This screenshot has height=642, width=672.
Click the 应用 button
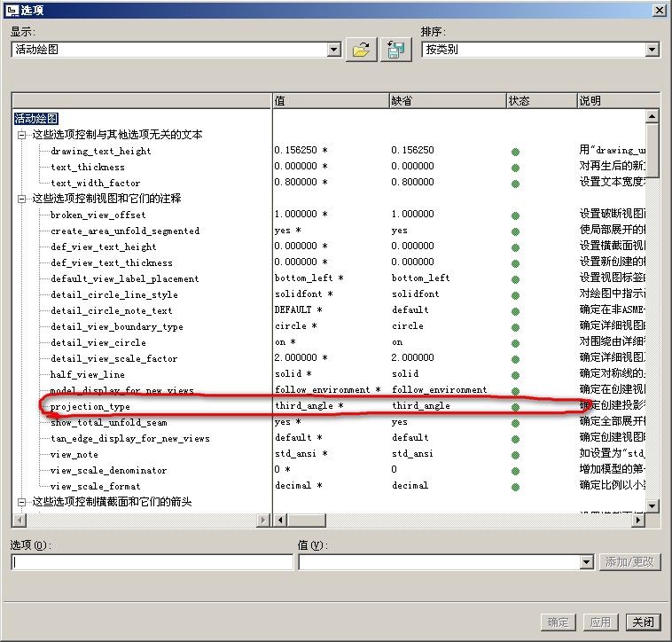(600, 622)
